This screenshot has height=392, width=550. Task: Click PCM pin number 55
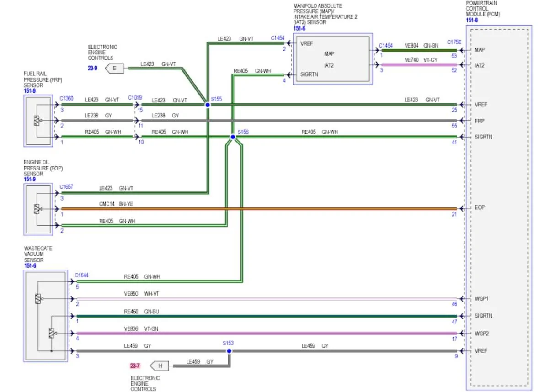coord(454,126)
